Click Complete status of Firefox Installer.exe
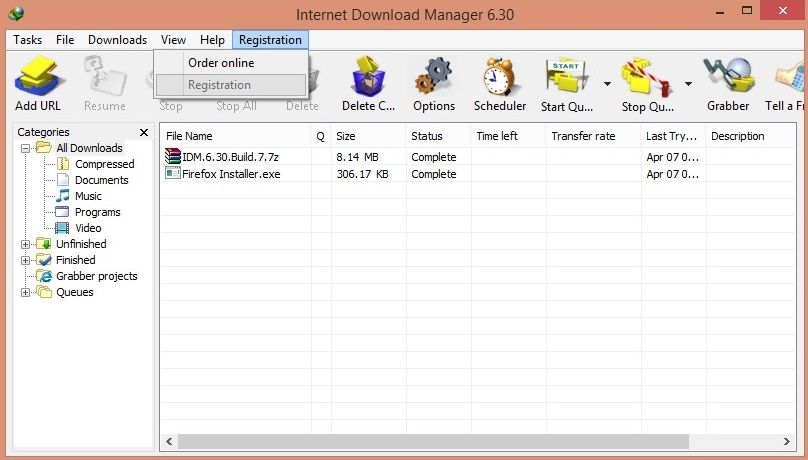Image resolution: width=808 pixels, height=460 pixels. coord(434,174)
